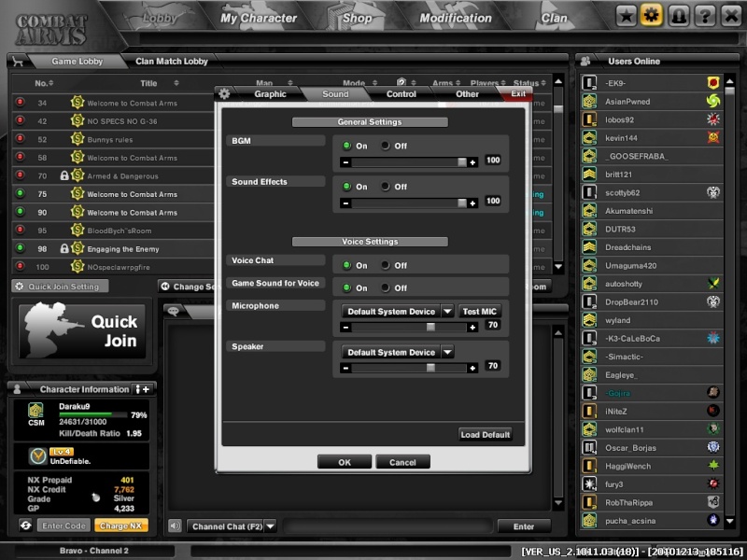747x560 pixels.
Task: Click the shield emblem beside Oscar_Borjas
Action: (713, 447)
